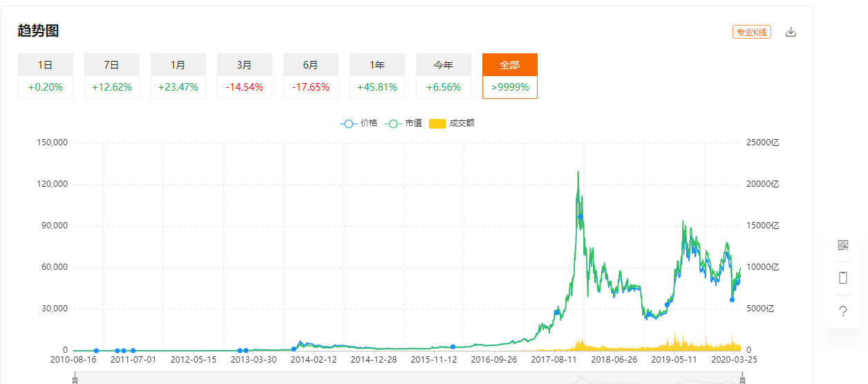
Task: Click the +23.47% monthly change value
Action: (x=178, y=87)
